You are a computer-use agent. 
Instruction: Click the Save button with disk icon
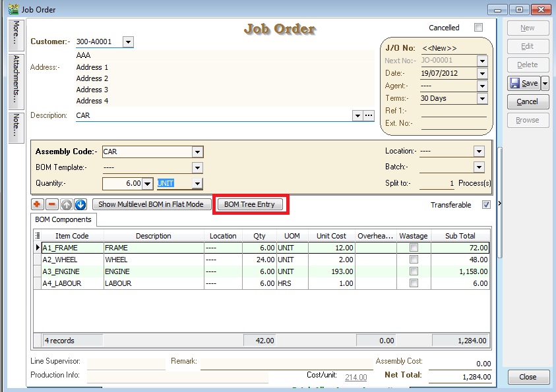(526, 83)
